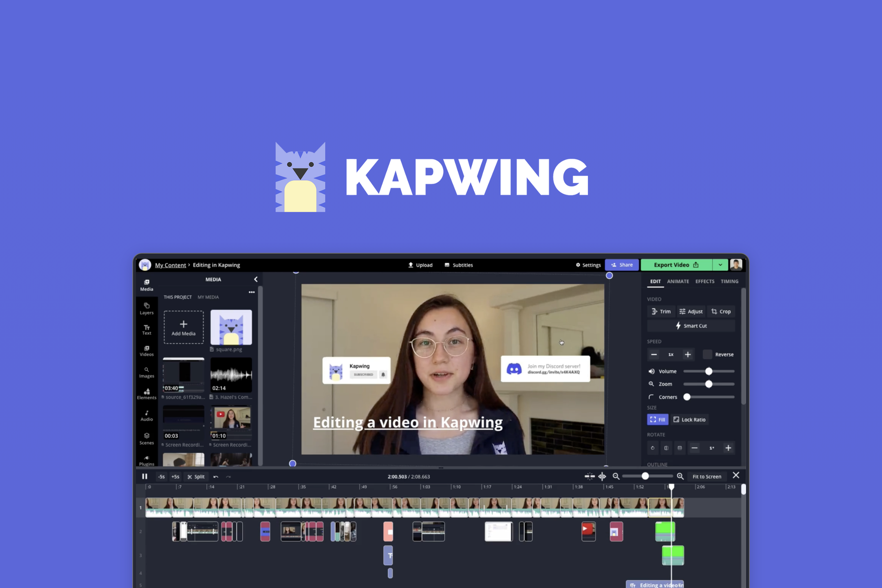Open the Export Video dropdown arrow
Viewport: 882px width, 588px height.
click(720, 265)
